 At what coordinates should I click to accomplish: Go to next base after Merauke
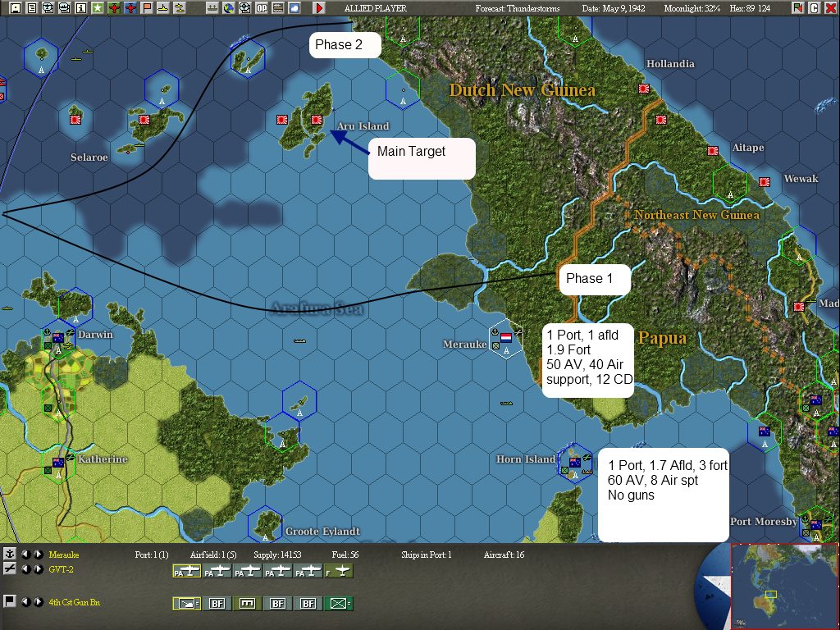pos(38,555)
